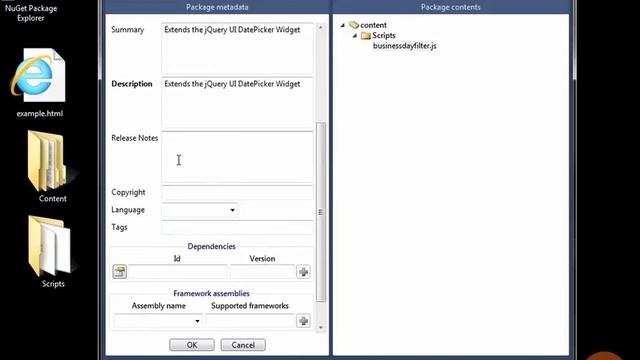Click the Copyright input field
Screen dimensions: 640x360
(x=237, y=192)
